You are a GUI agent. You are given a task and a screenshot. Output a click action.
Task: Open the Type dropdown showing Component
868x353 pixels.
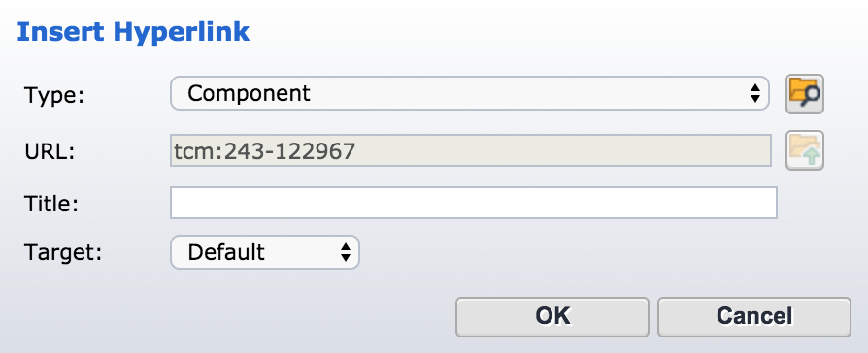click(x=469, y=93)
